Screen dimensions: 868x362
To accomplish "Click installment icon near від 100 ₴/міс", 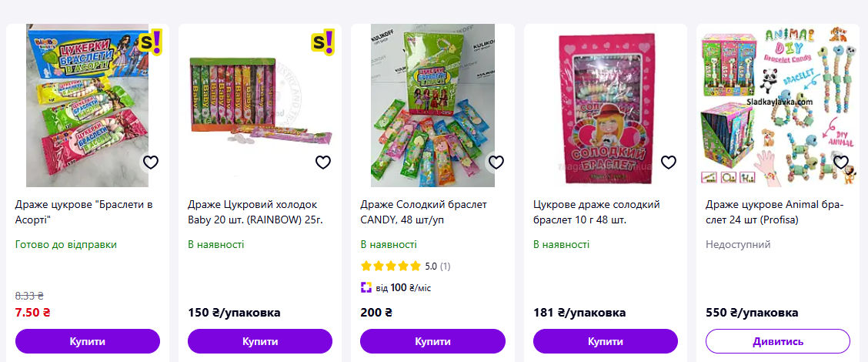I will click(x=366, y=288).
